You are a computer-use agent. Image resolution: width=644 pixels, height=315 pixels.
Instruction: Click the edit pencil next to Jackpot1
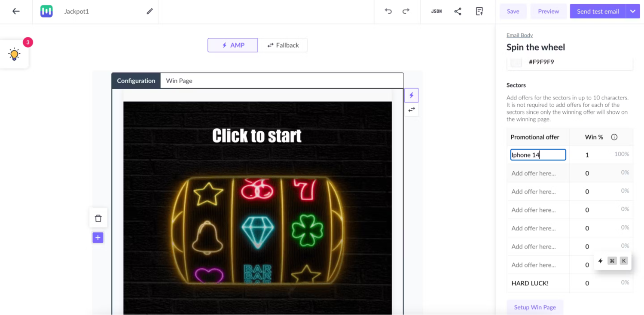149,11
